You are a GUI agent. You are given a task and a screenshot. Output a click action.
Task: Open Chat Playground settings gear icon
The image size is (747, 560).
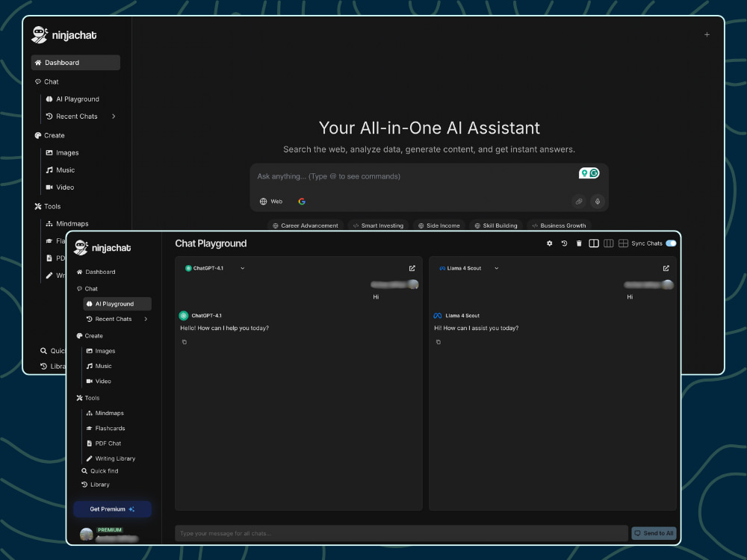coord(549,243)
